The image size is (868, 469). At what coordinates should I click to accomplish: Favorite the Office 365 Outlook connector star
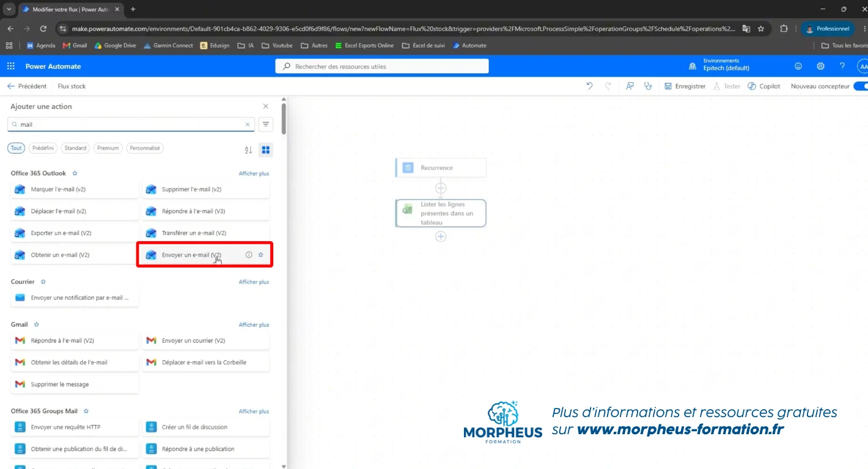[75, 173]
